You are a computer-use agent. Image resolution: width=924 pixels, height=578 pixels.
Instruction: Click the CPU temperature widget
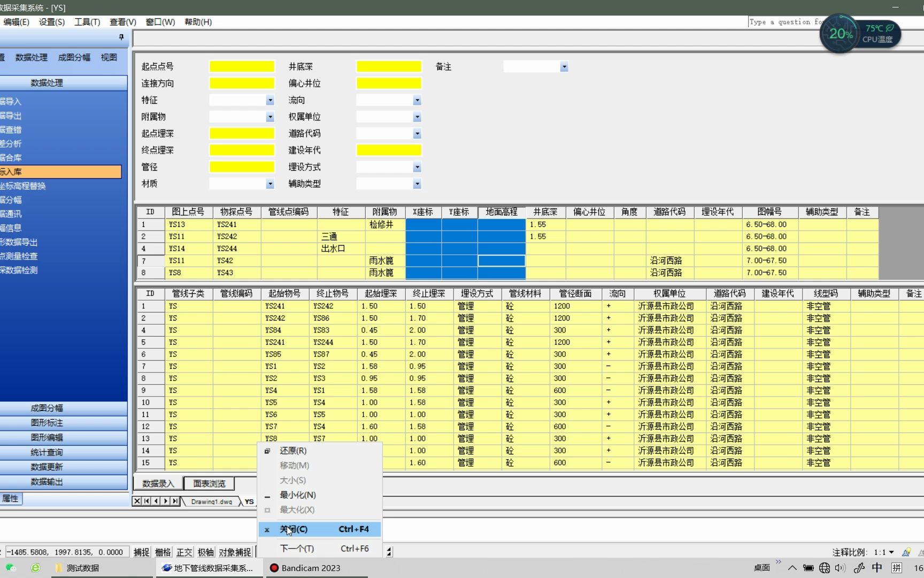(x=860, y=34)
